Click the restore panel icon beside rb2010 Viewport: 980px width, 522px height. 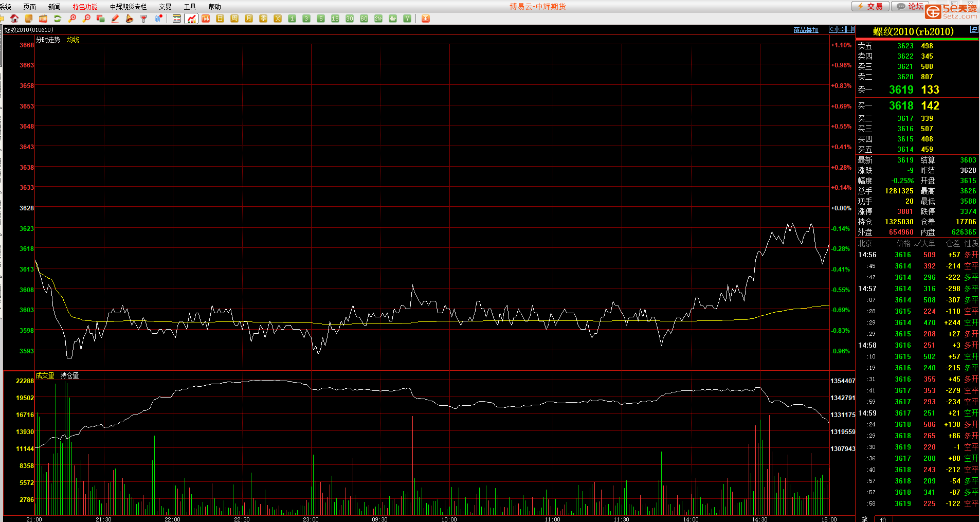(x=974, y=30)
